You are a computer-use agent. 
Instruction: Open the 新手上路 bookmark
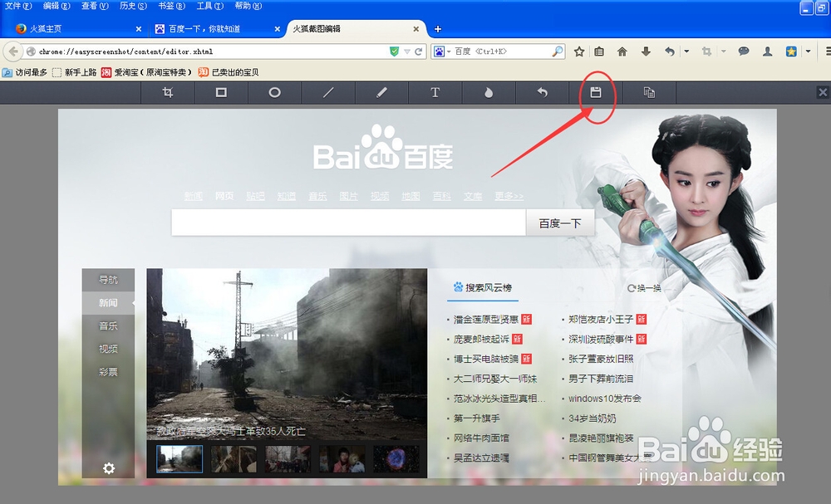(74, 72)
